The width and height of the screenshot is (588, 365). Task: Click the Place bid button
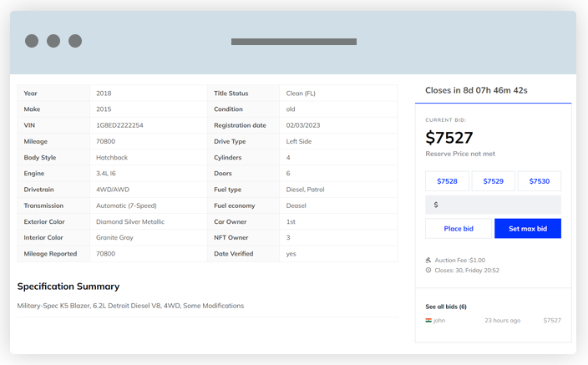click(459, 229)
